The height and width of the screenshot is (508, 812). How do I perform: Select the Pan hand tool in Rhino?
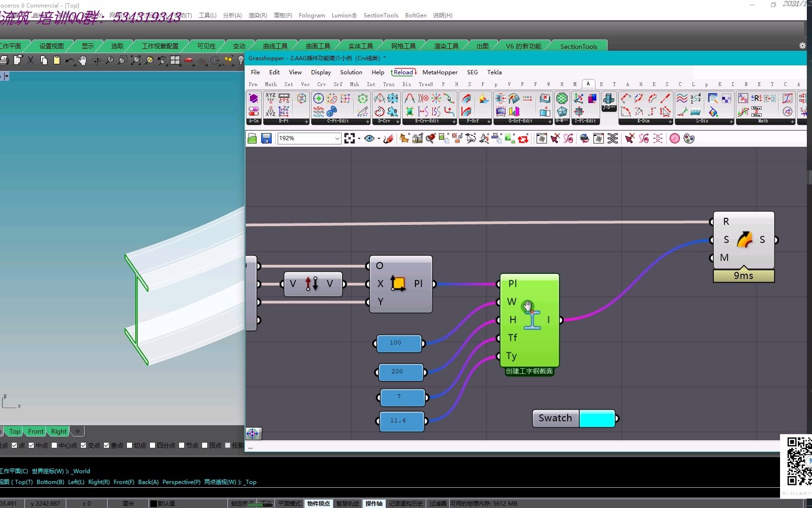[83, 60]
